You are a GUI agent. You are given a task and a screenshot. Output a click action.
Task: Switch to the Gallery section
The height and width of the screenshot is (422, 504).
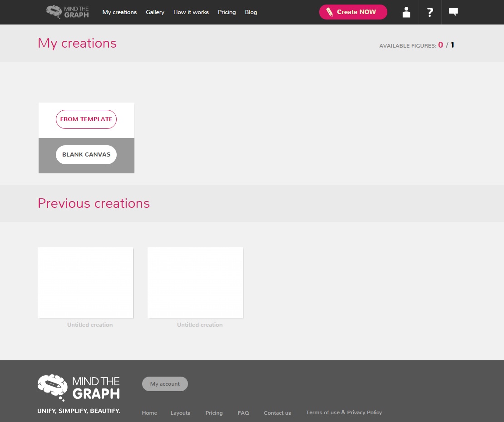click(x=155, y=12)
